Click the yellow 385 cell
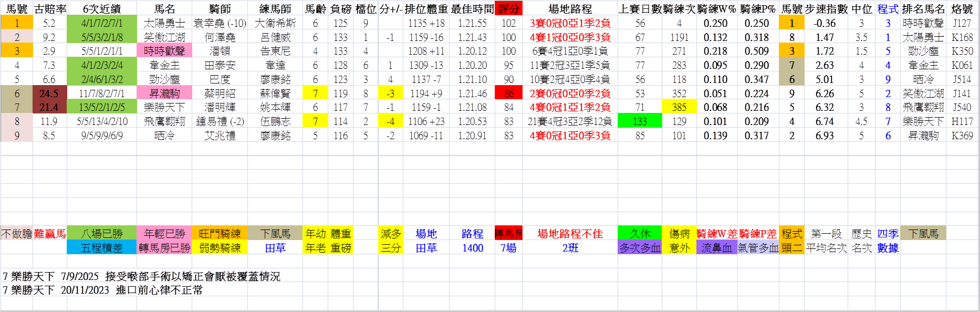Viewport: 980px width, 312px height. point(679,107)
